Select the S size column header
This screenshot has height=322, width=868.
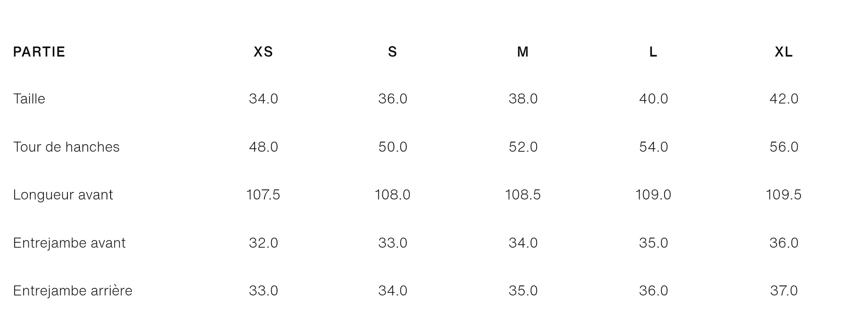(x=393, y=52)
